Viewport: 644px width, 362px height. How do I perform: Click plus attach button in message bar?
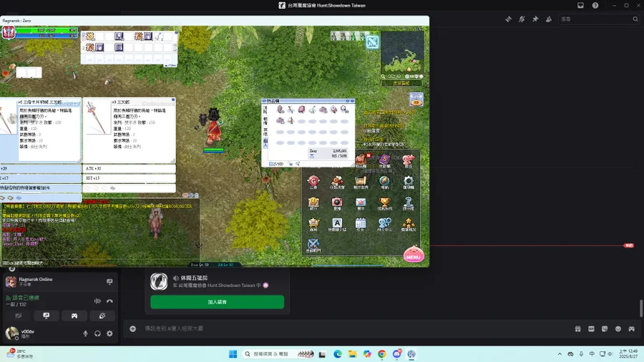point(132,328)
